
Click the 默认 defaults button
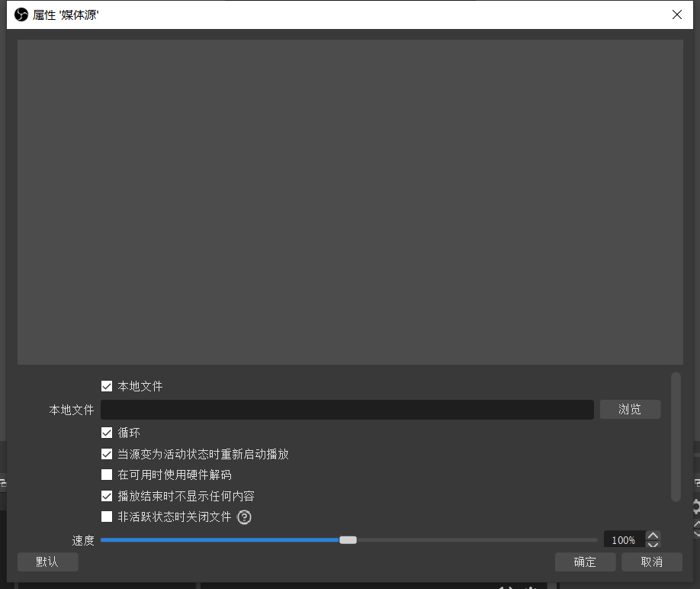pos(48,562)
